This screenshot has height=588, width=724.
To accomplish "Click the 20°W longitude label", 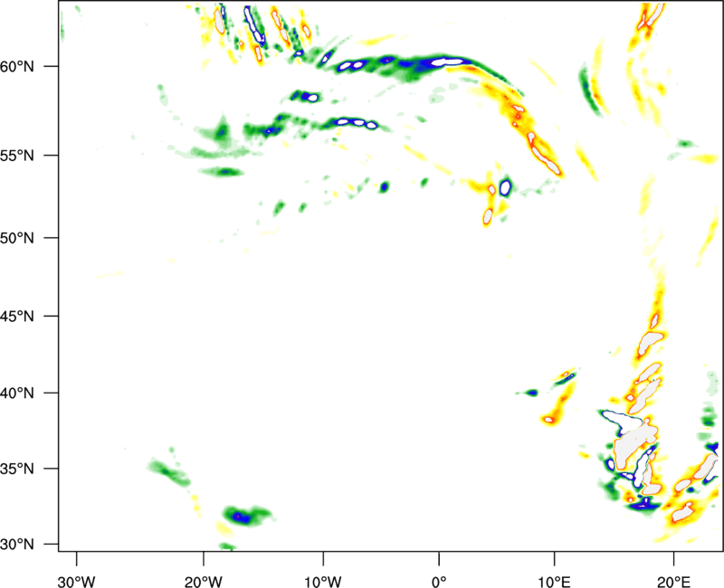I will (203, 581).
